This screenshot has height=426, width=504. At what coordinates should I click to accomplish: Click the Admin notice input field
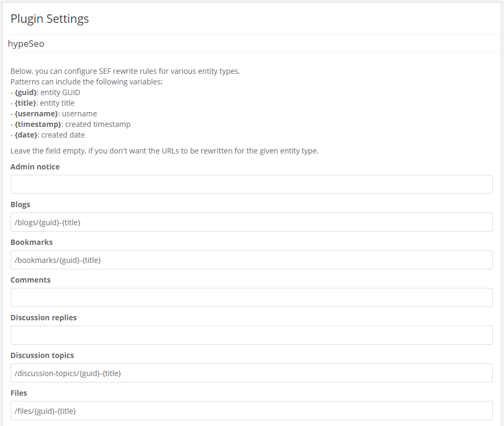pyautogui.click(x=251, y=184)
